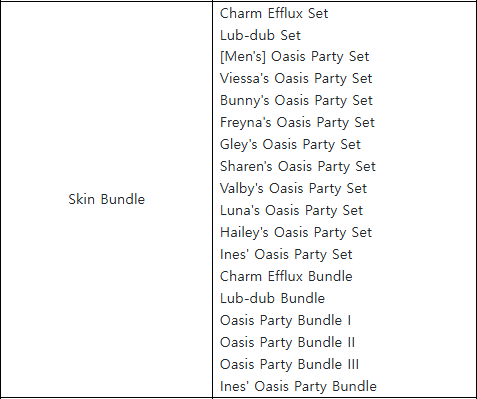
Task: Click the word Bundle in Skin Bundle
Action: coord(123,199)
